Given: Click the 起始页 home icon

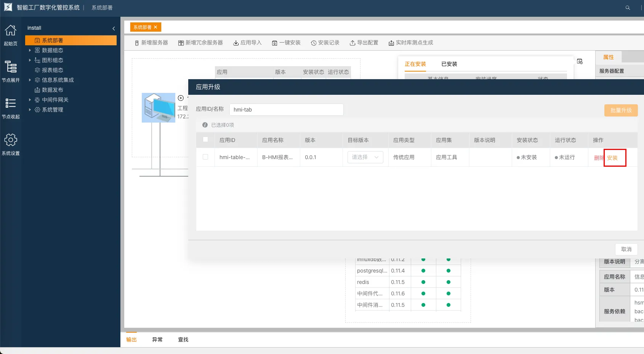Looking at the screenshot, I should click(11, 31).
